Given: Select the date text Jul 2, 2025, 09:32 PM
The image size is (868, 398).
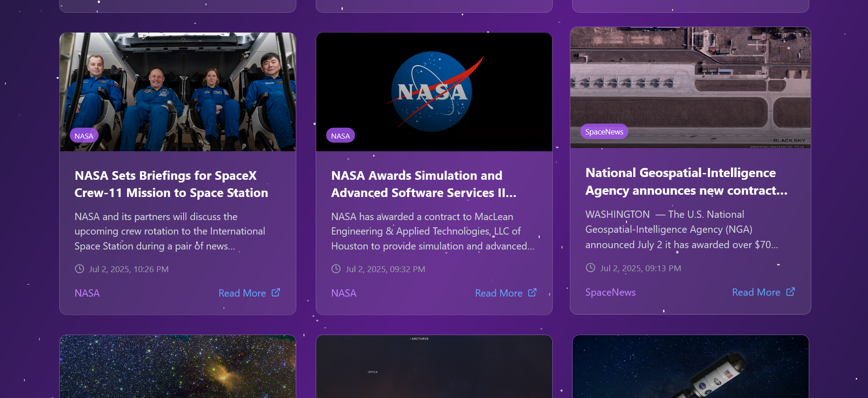Looking at the screenshot, I should [x=385, y=269].
